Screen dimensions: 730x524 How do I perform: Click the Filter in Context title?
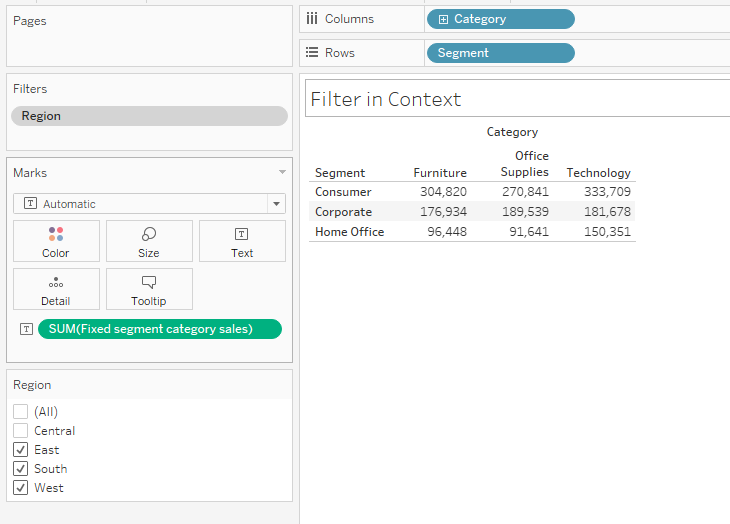tap(386, 99)
